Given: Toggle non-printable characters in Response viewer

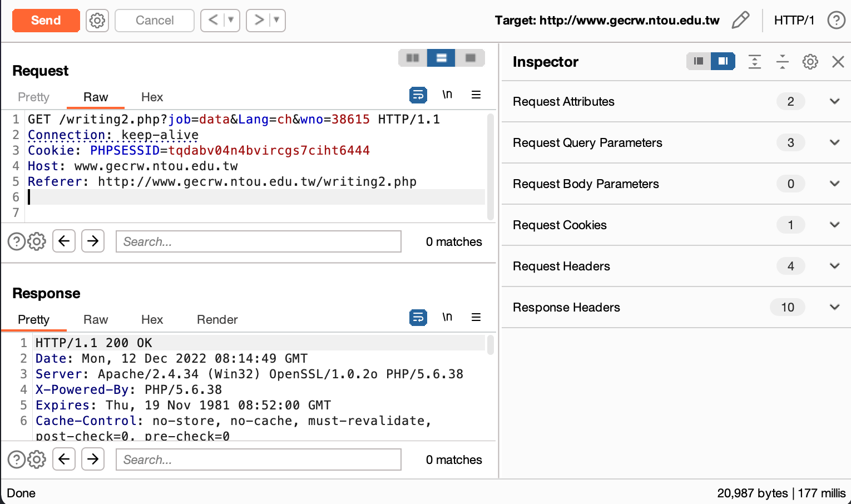Looking at the screenshot, I should pyautogui.click(x=447, y=317).
